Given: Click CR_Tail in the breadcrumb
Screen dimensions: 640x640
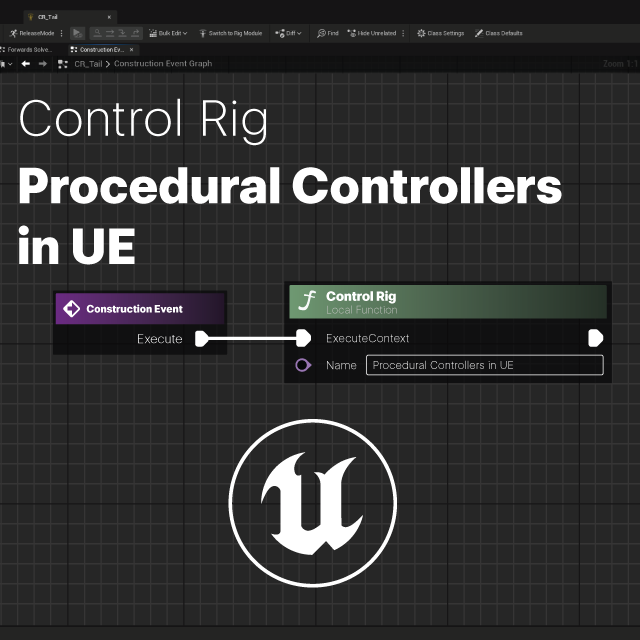Looking at the screenshot, I should pos(88,64).
